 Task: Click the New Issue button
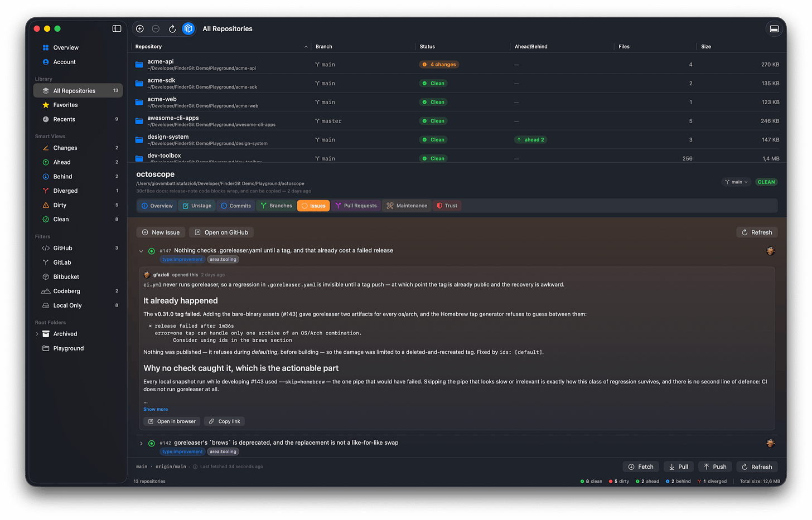click(161, 232)
